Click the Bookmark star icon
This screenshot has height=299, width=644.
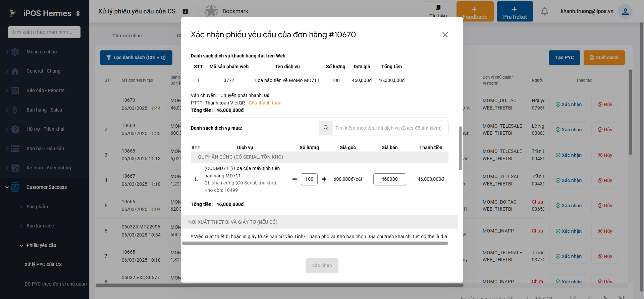point(211,11)
